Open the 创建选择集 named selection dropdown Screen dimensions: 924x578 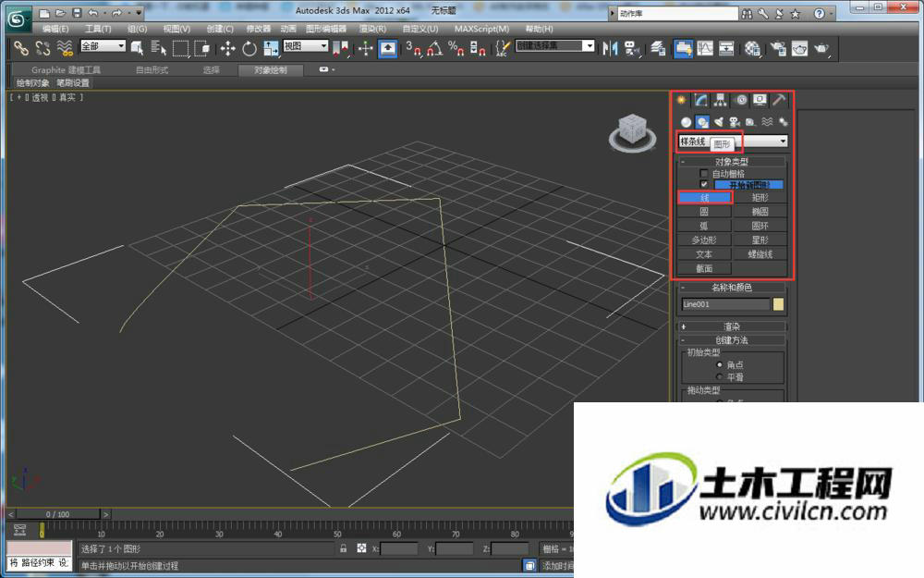point(554,45)
